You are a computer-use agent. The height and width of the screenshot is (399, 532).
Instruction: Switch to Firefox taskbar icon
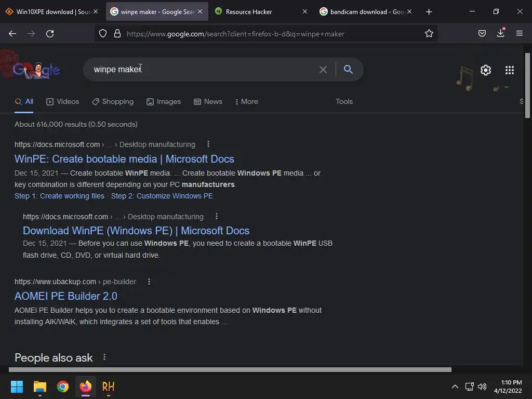86,387
